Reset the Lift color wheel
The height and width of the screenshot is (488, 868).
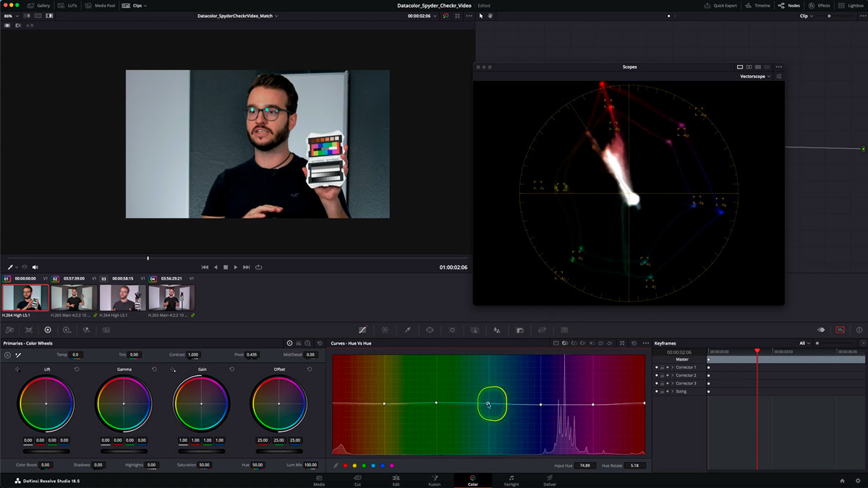click(x=77, y=369)
